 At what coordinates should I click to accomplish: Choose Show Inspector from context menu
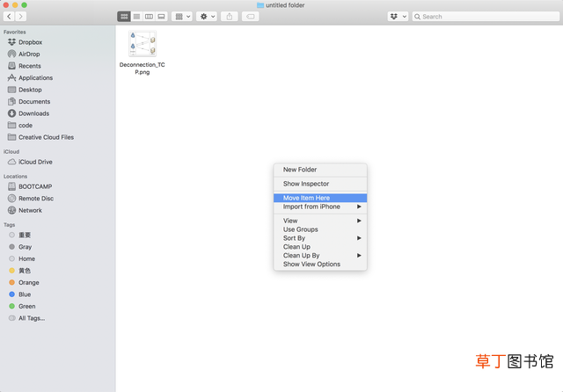tap(320, 184)
